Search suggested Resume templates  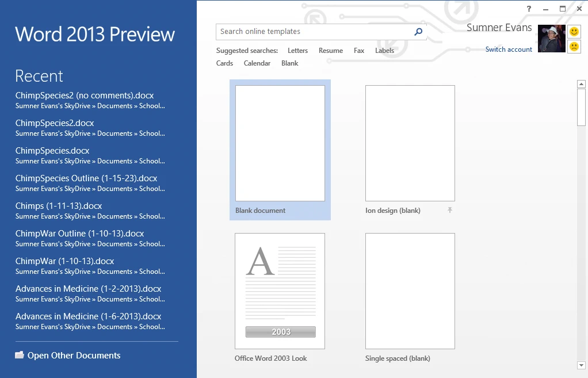click(x=330, y=51)
